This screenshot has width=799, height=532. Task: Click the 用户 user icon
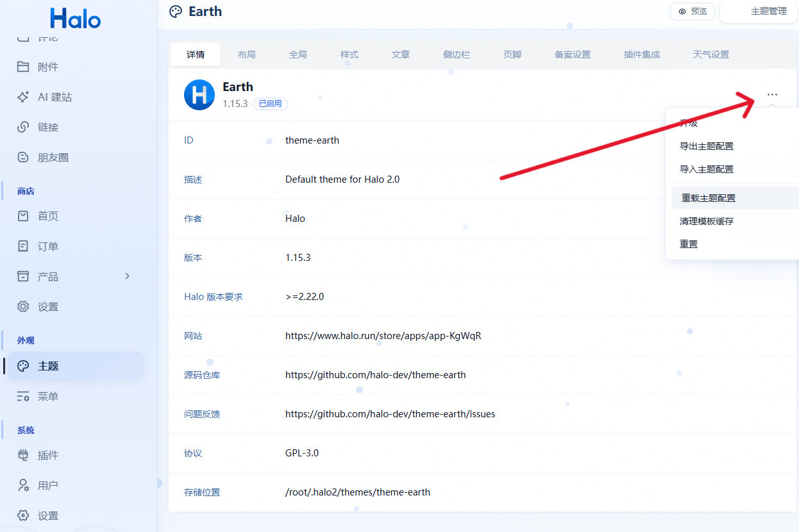(23, 485)
